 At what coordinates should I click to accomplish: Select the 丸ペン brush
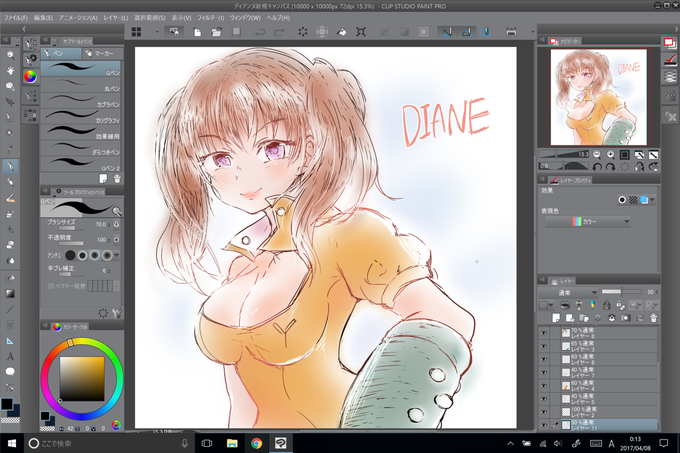81,85
